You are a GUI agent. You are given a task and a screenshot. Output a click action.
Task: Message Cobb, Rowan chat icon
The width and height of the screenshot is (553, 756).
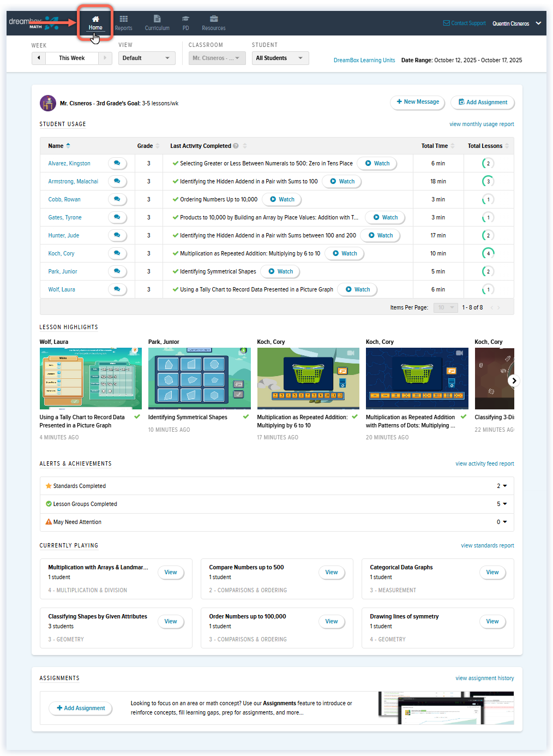point(117,199)
